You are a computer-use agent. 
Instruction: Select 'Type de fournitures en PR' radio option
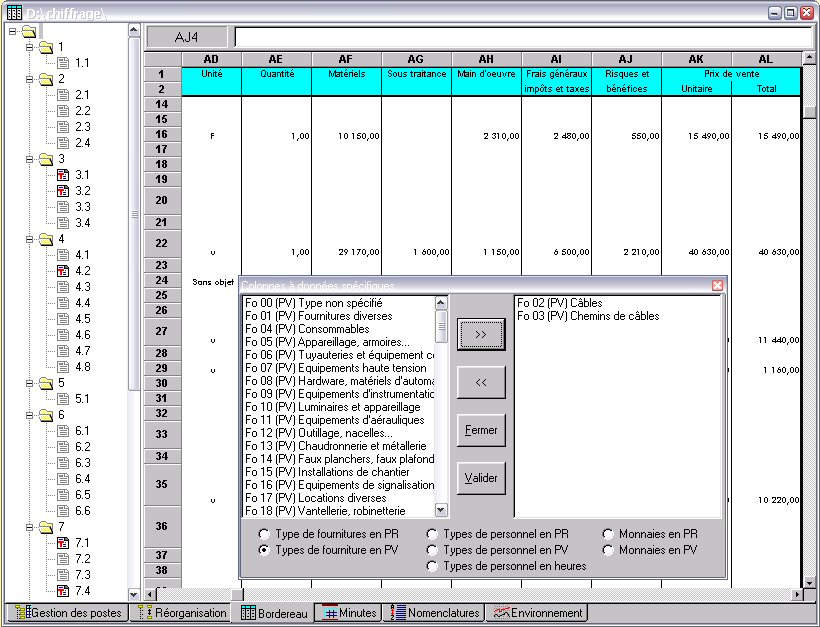tap(265, 534)
